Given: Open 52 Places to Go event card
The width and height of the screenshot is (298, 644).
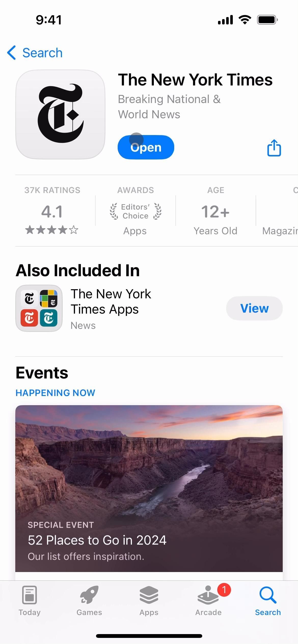Looking at the screenshot, I should pyautogui.click(x=149, y=489).
